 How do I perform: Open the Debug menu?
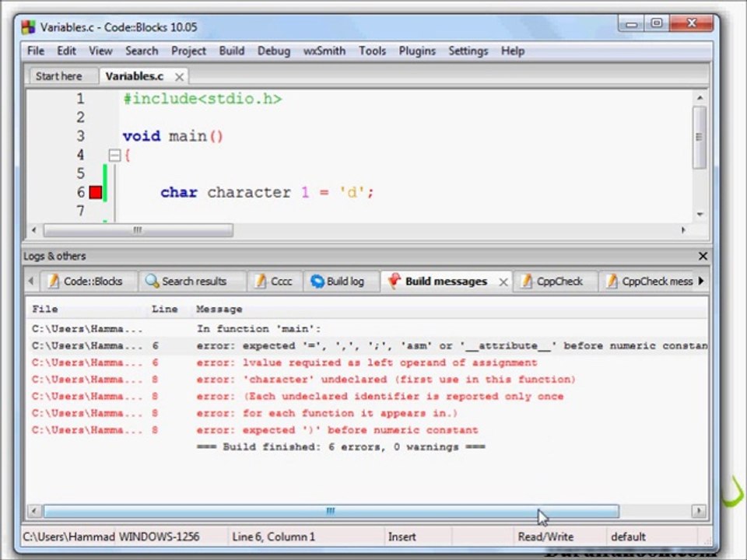pyautogui.click(x=273, y=51)
